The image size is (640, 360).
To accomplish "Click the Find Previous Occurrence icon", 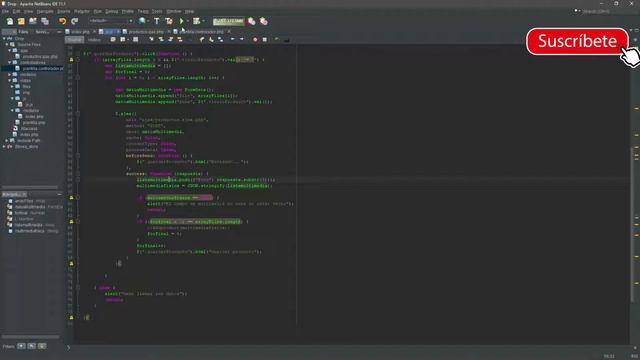I will click(x=161, y=40).
